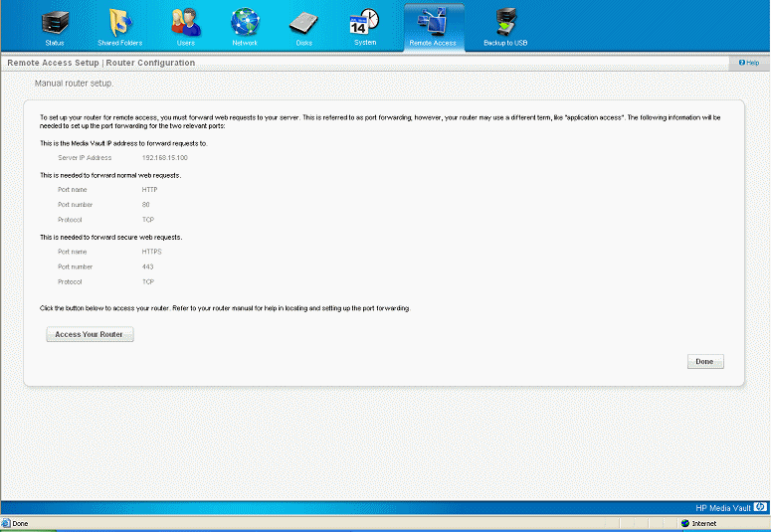Click the HTTPS port number 443
The height and width of the screenshot is (532, 771).
(148, 266)
